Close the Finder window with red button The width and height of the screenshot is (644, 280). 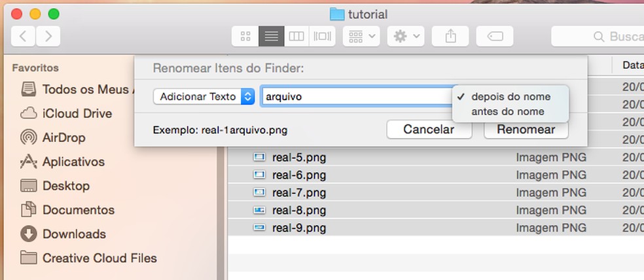pyautogui.click(x=16, y=14)
